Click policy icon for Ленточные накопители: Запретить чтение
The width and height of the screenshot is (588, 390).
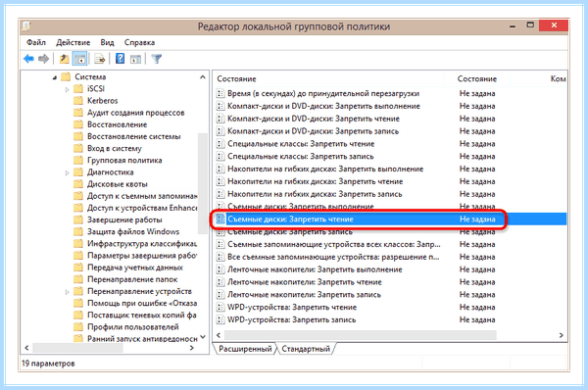[x=220, y=282]
